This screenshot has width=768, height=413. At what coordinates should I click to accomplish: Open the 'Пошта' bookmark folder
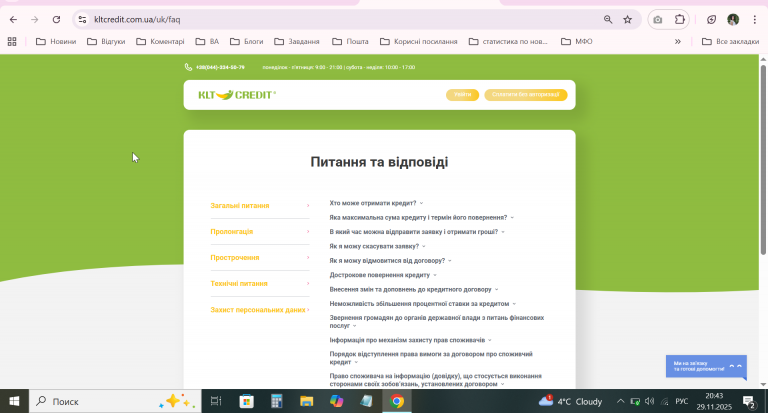click(x=350, y=42)
